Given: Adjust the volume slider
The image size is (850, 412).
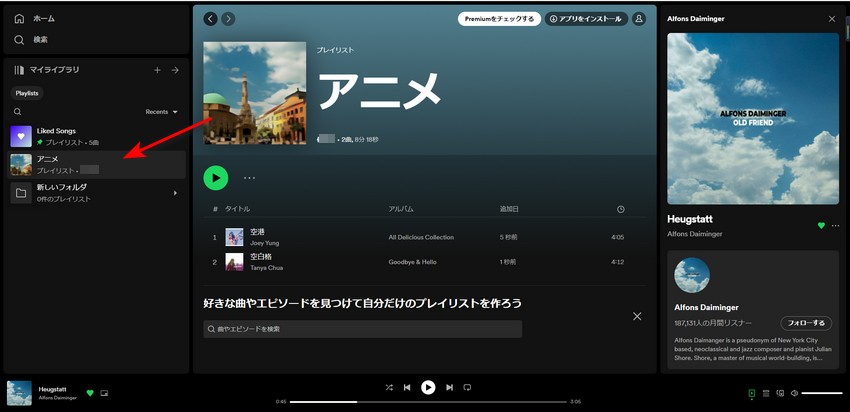Looking at the screenshot, I should (822, 393).
